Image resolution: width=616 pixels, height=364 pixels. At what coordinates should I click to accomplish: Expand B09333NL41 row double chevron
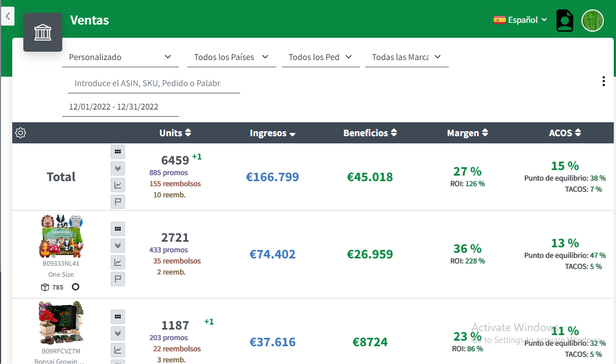(118, 246)
